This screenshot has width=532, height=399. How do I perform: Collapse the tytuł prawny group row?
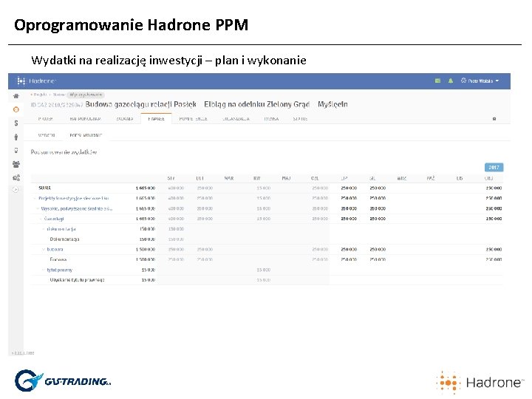coord(43,270)
